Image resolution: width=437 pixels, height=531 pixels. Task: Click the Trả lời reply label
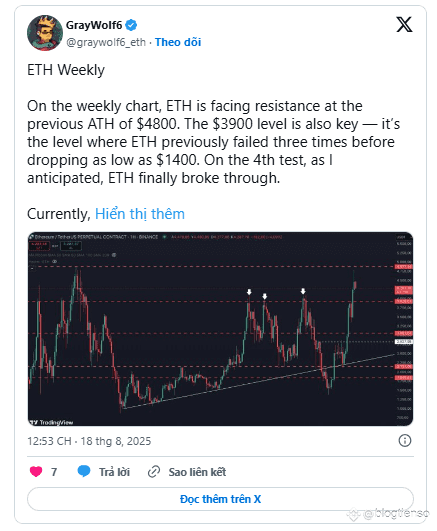[115, 472]
